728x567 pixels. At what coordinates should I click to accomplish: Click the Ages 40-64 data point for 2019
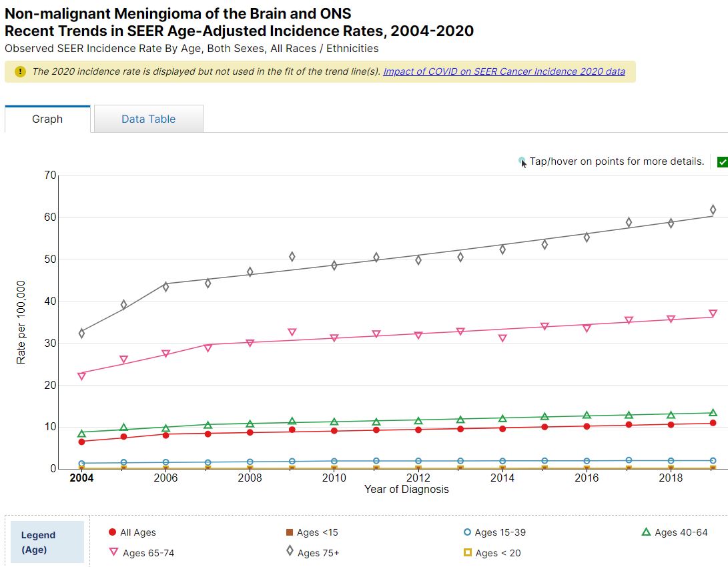[713, 413]
